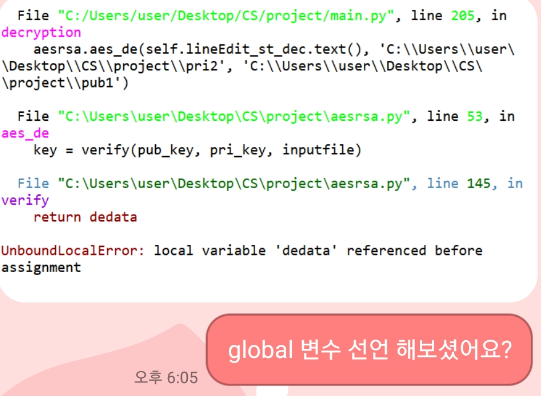Click the line number '205' in traceback
541x396 pixels.
(x=463, y=16)
